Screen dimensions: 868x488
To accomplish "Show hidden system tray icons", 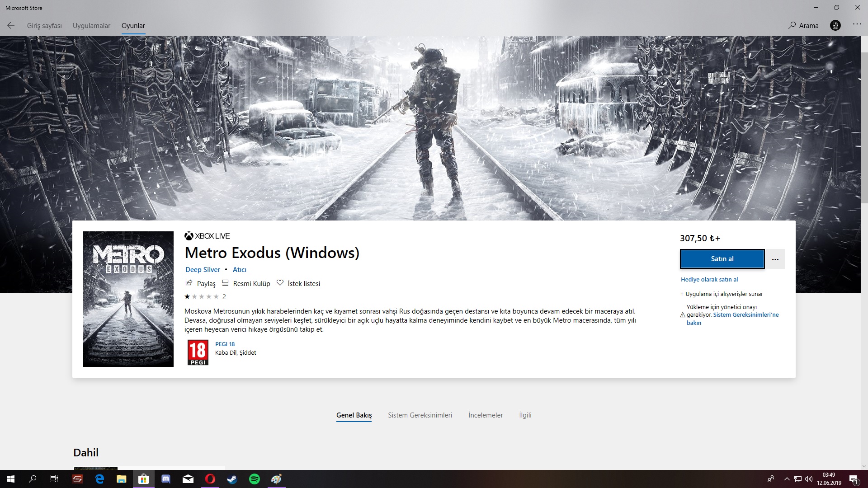I will (787, 479).
